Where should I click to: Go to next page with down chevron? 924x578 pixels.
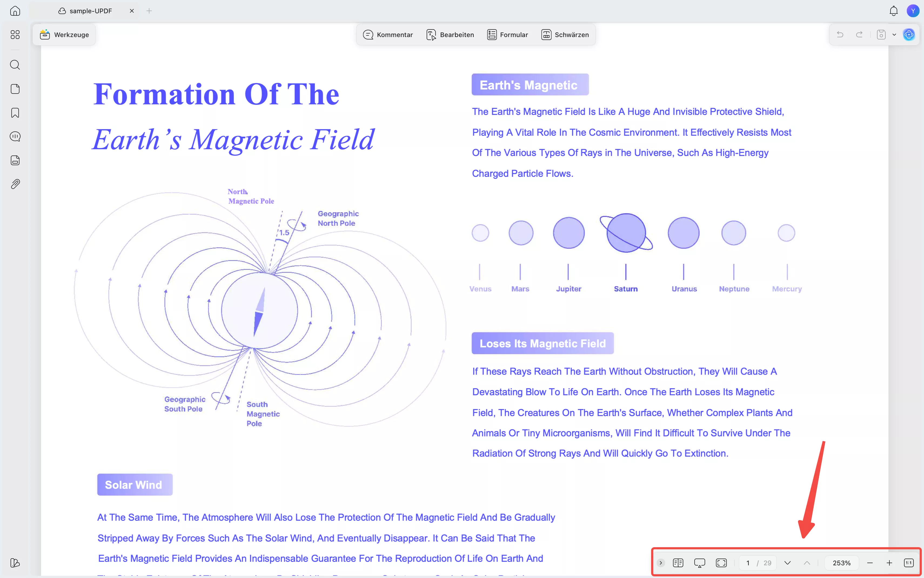click(x=787, y=563)
